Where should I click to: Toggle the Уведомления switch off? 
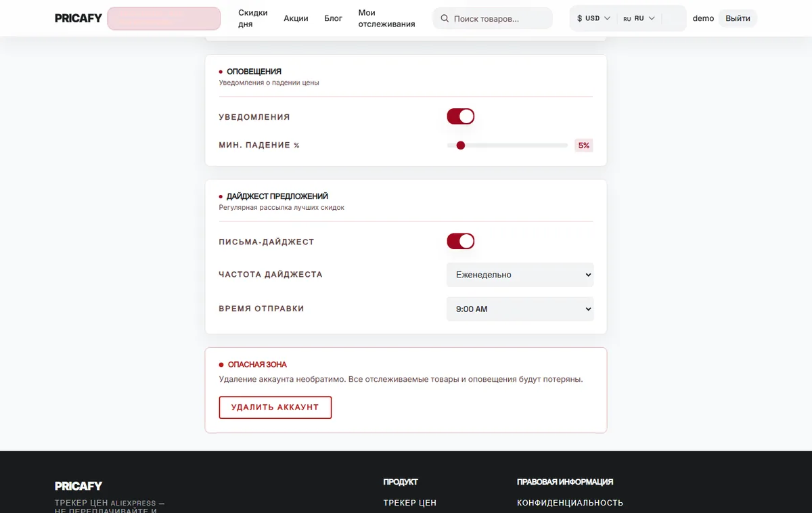(460, 116)
